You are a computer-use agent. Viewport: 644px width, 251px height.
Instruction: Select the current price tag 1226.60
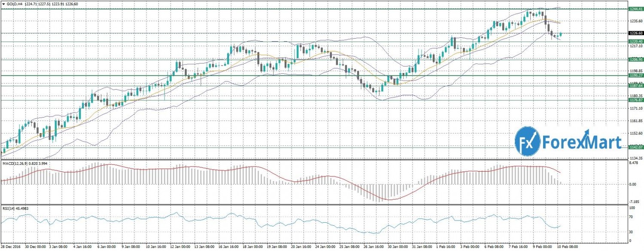pyautogui.click(x=635, y=33)
